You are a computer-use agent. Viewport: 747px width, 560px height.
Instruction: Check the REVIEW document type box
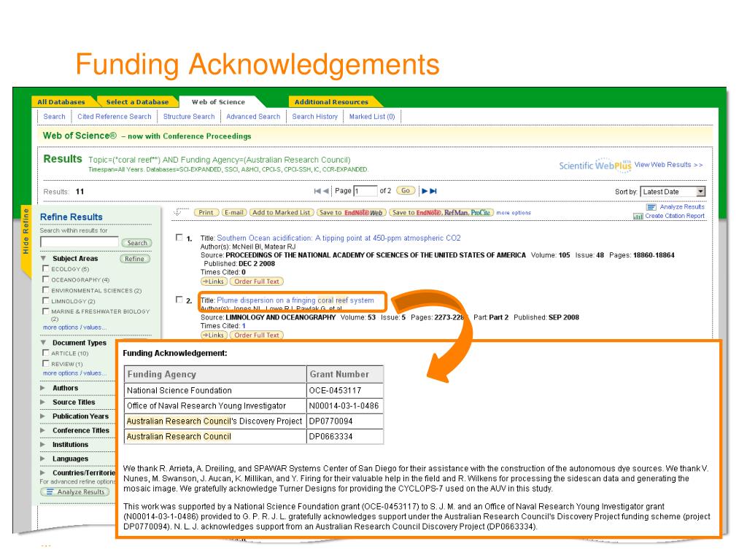[46, 363]
